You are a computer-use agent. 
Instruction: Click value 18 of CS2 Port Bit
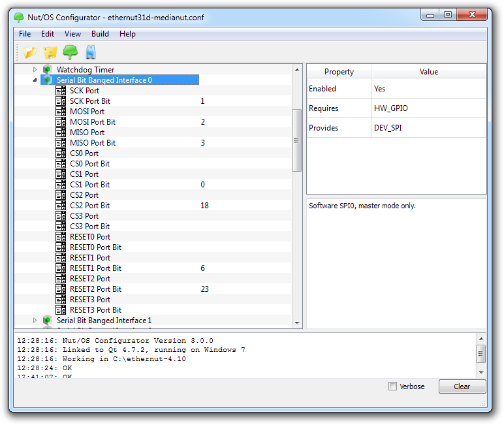(205, 206)
